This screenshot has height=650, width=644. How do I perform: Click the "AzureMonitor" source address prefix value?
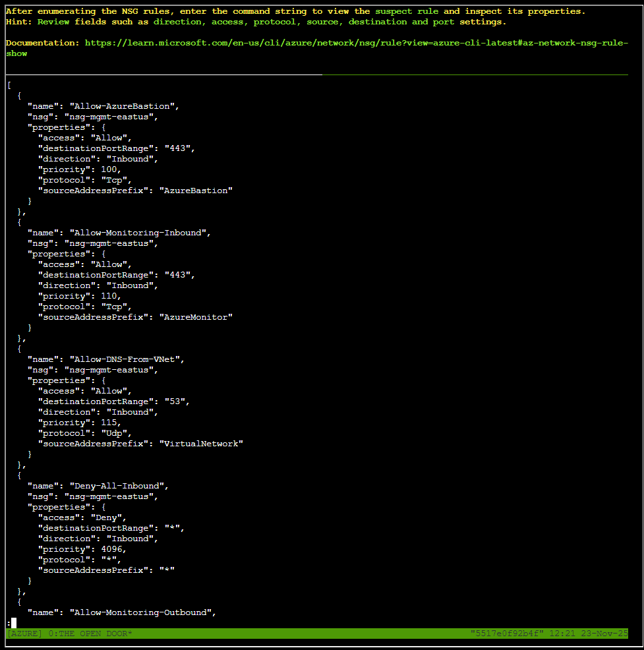(x=196, y=317)
